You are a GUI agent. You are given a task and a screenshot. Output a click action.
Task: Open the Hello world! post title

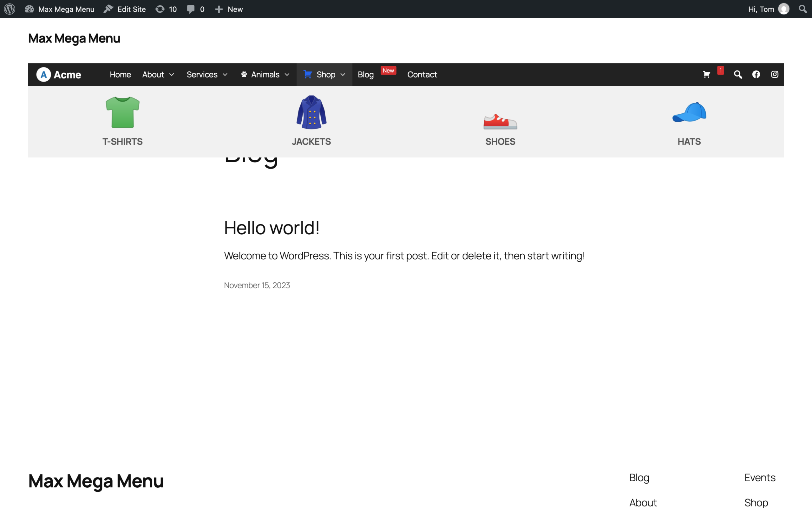coord(272,228)
